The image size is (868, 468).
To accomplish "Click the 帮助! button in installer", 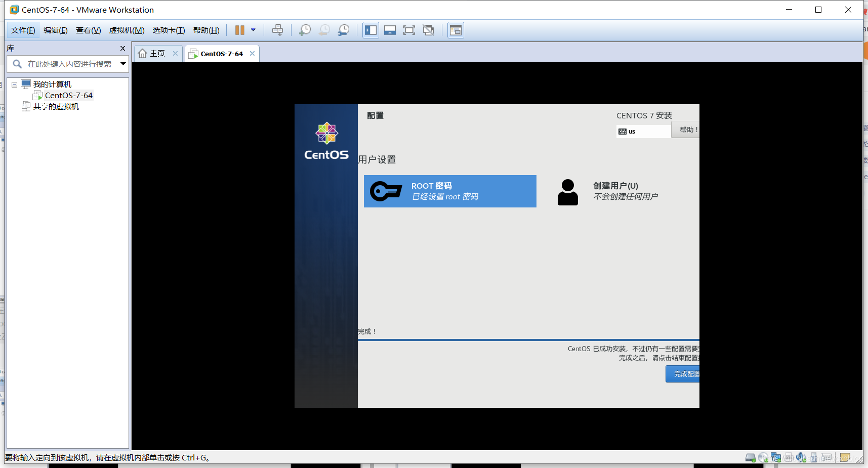I will click(x=685, y=130).
